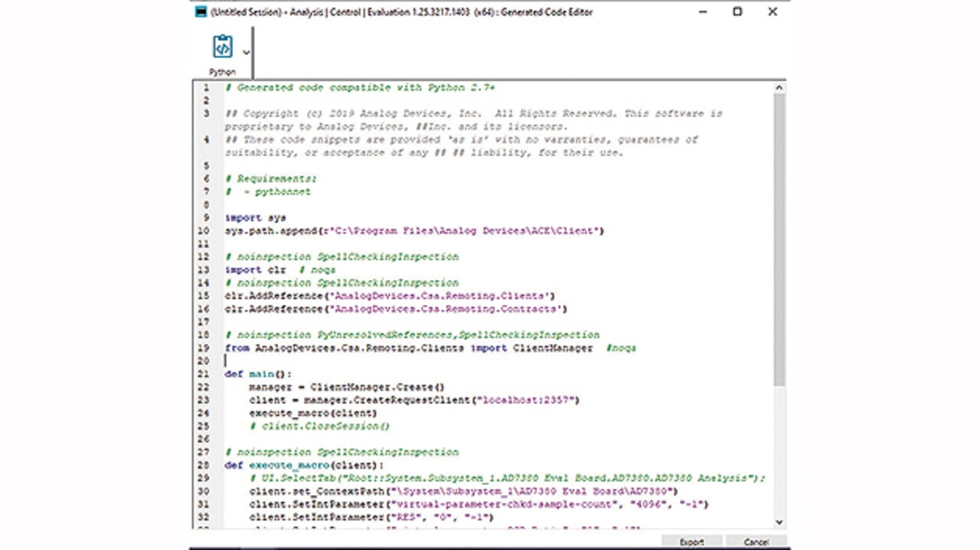
Task: Click the Python label under the toolbar icon
Action: (222, 72)
